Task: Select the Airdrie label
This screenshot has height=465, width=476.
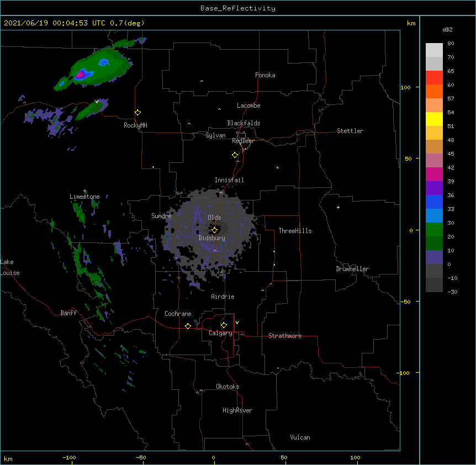Action: tap(223, 297)
